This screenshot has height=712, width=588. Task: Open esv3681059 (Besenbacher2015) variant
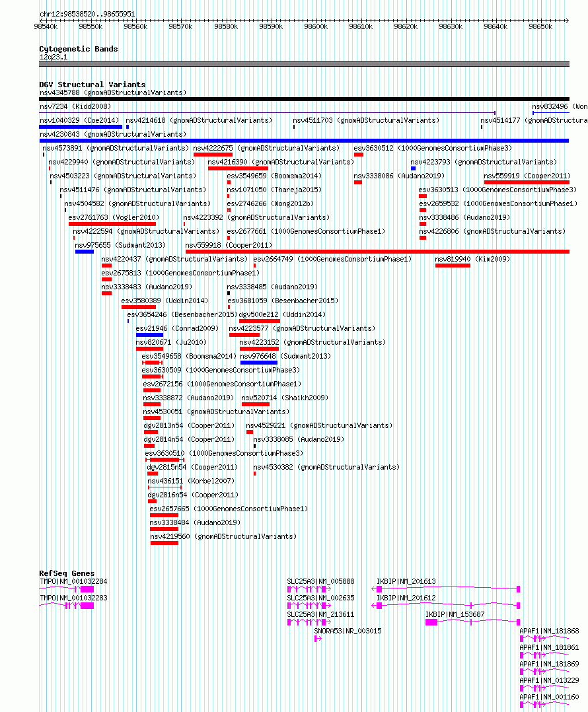tap(283, 301)
